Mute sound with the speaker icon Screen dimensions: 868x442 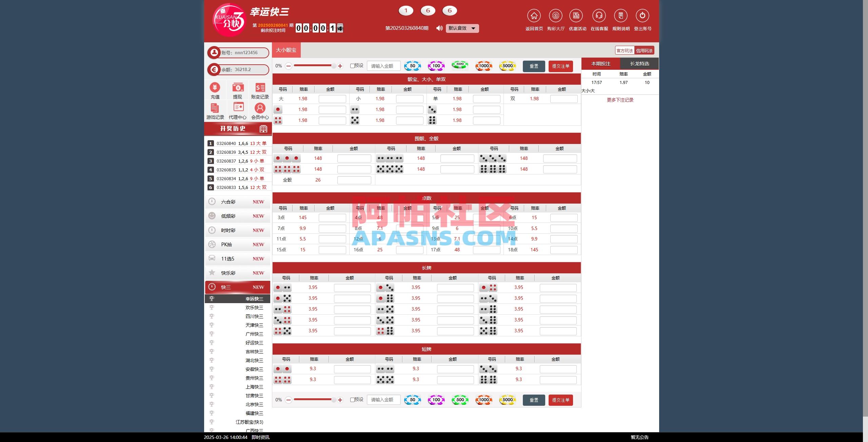[x=439, y=28]
